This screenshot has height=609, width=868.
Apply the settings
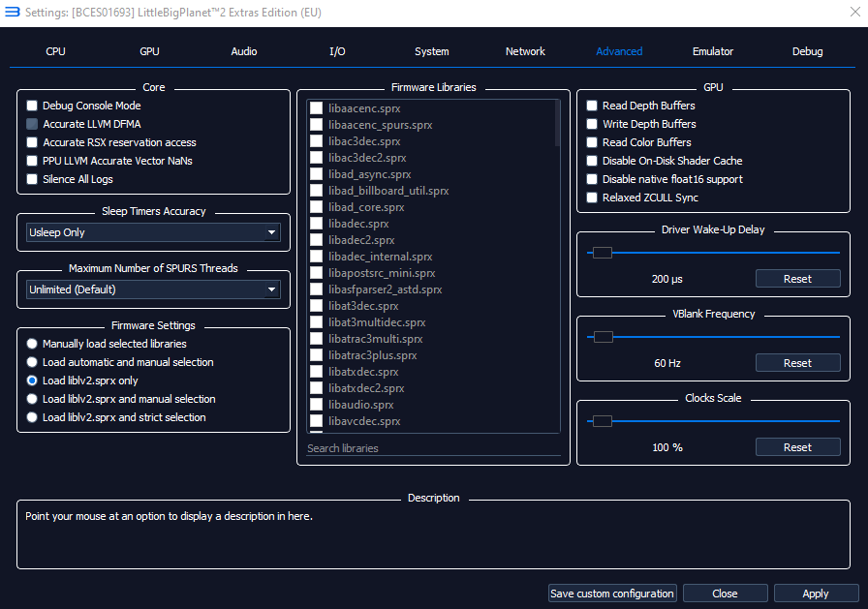coord(816,594)
